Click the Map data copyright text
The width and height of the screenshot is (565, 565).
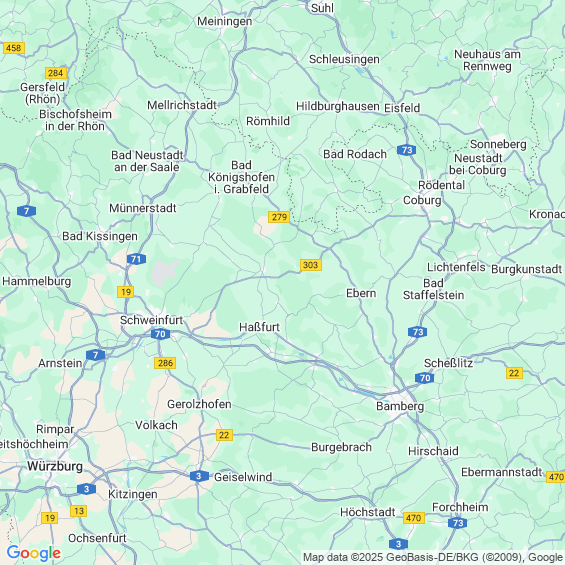pos(433,557)
